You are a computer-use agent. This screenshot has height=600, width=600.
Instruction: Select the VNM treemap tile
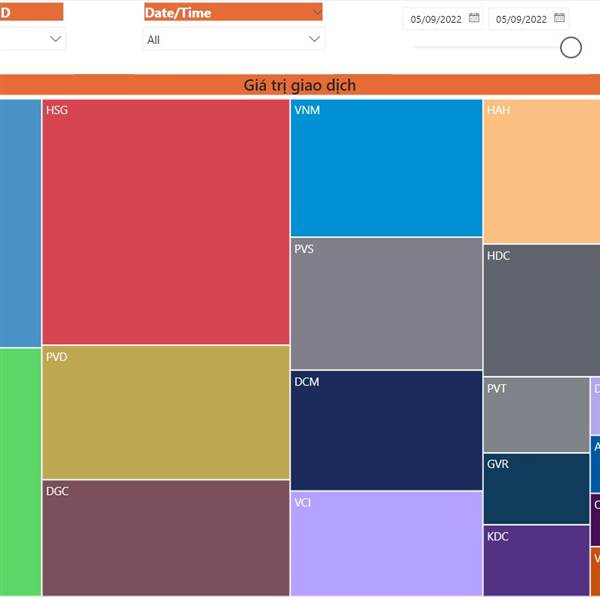[386, 168]
